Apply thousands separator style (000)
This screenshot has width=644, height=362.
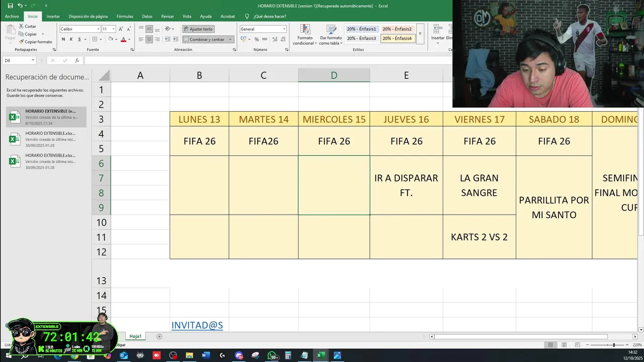coord(265,39)
